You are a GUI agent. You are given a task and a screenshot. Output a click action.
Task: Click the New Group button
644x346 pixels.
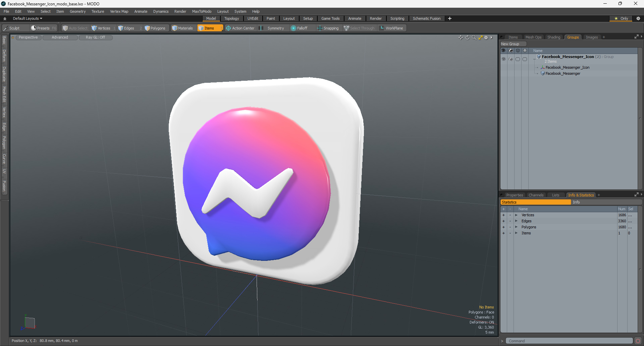point(513,44)
